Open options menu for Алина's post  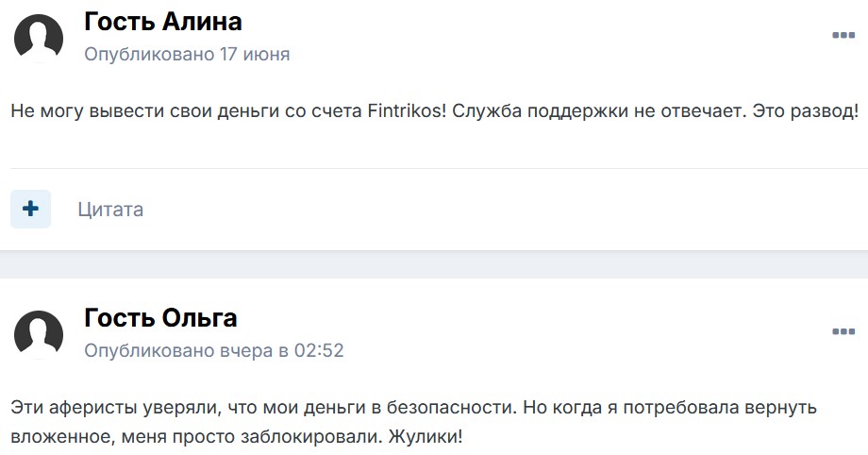pyautogui.click(x=842, y=36)
